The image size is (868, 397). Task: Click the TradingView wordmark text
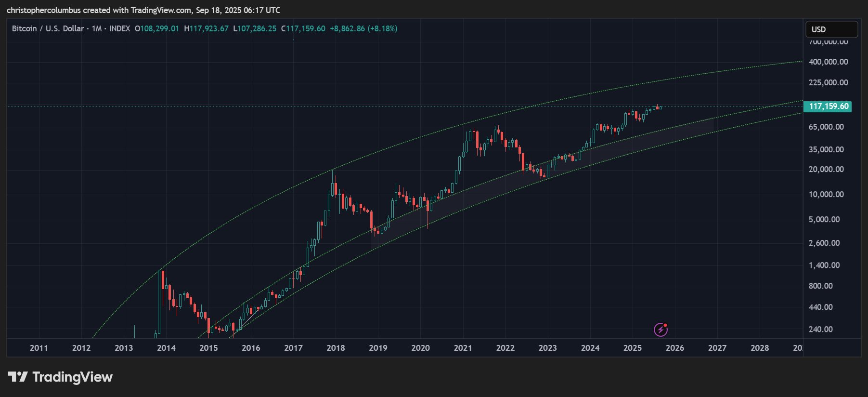(72, 377)
